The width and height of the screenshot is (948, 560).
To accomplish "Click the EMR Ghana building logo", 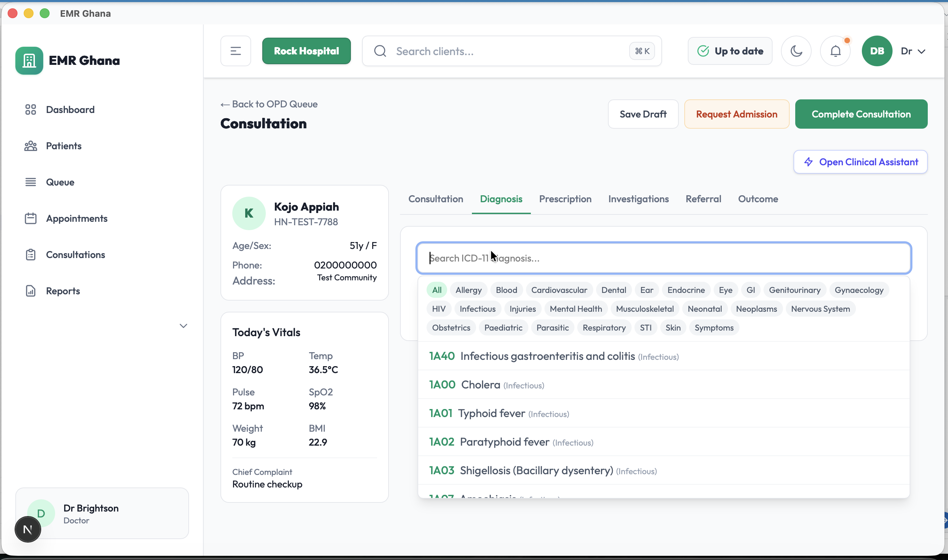I will (x=29, y=61).
